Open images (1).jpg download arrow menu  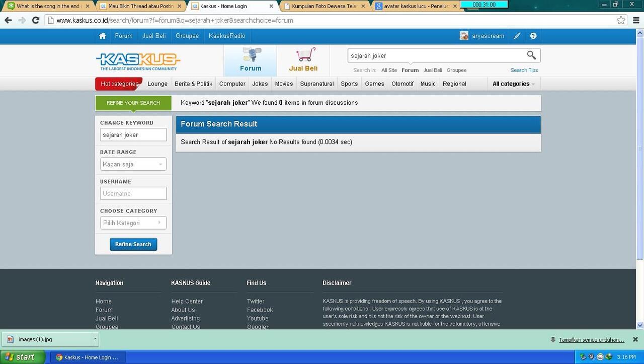point(95,340)
